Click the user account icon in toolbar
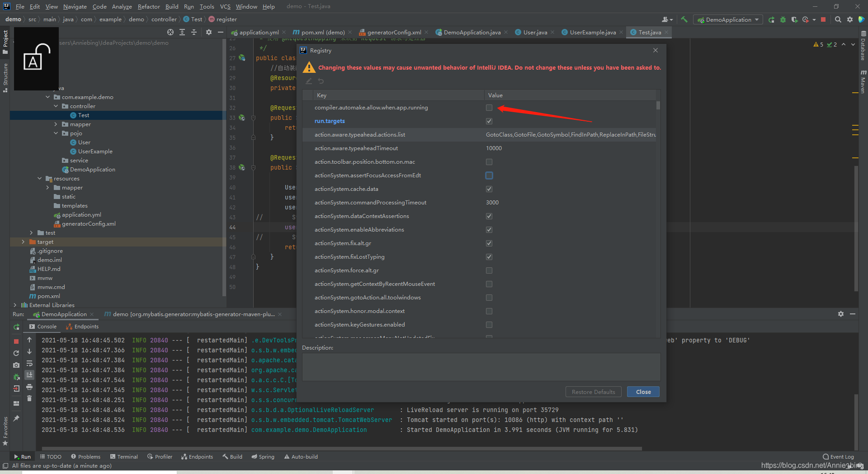 [x=667, y=19]
